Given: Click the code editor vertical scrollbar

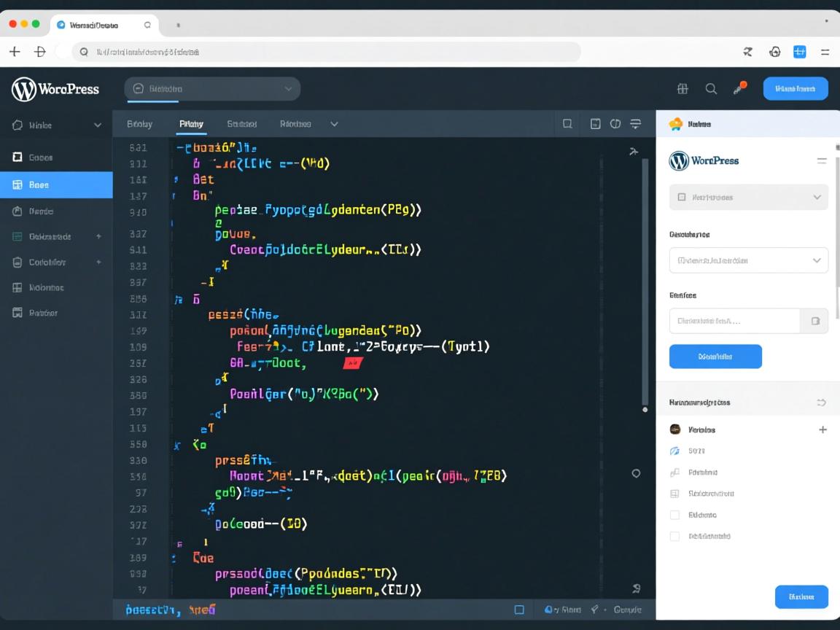Looking at the screenshot, I should tap(645, 281).
